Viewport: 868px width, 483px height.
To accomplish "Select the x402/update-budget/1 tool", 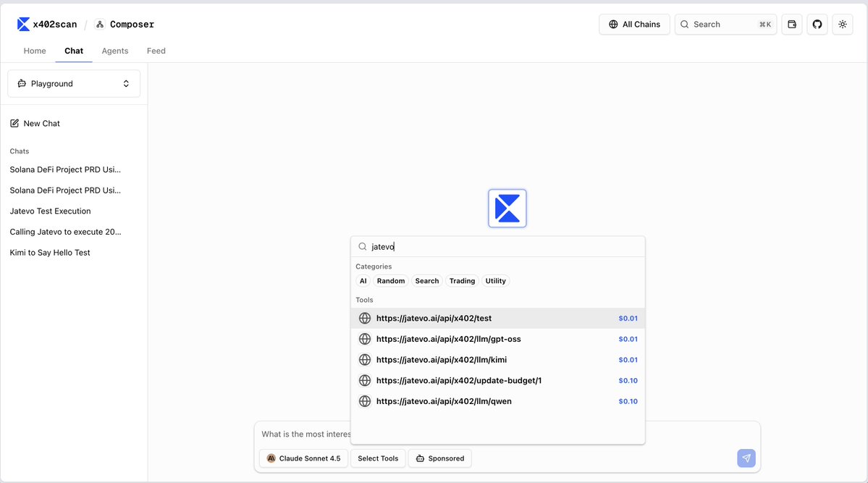I will click(497, 380).
